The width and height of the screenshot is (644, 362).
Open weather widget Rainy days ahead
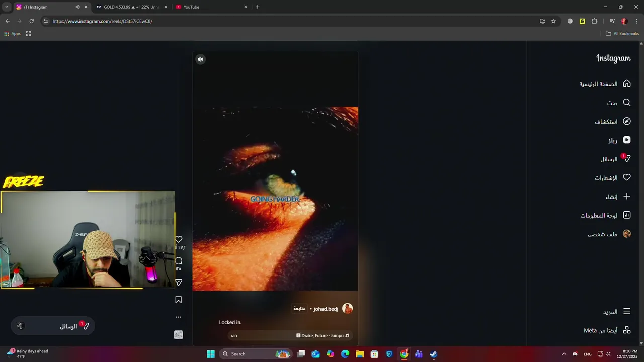[x=28, y=354]
